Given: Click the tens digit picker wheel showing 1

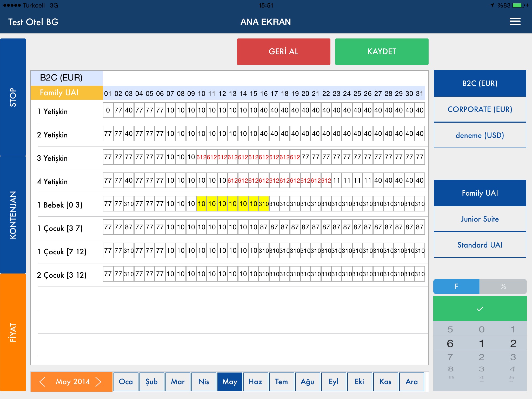Looking at the screenshot, I should coord(481,344).
